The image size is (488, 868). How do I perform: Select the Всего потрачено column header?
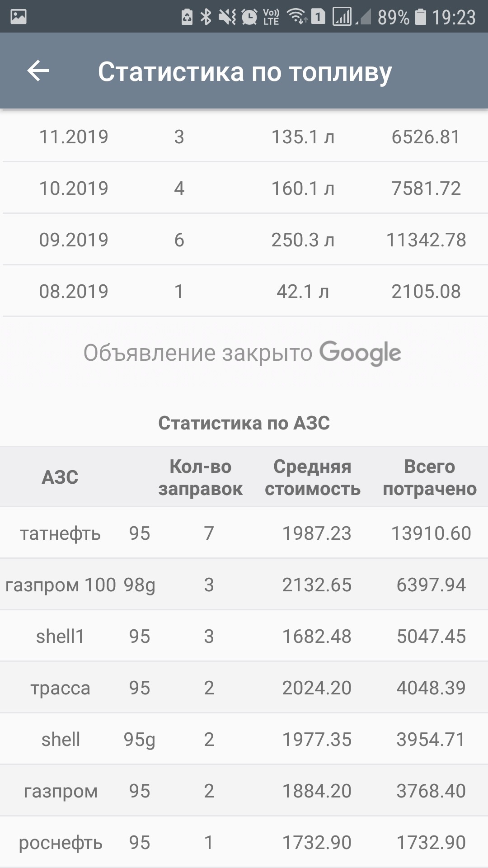tap(429, 477)
